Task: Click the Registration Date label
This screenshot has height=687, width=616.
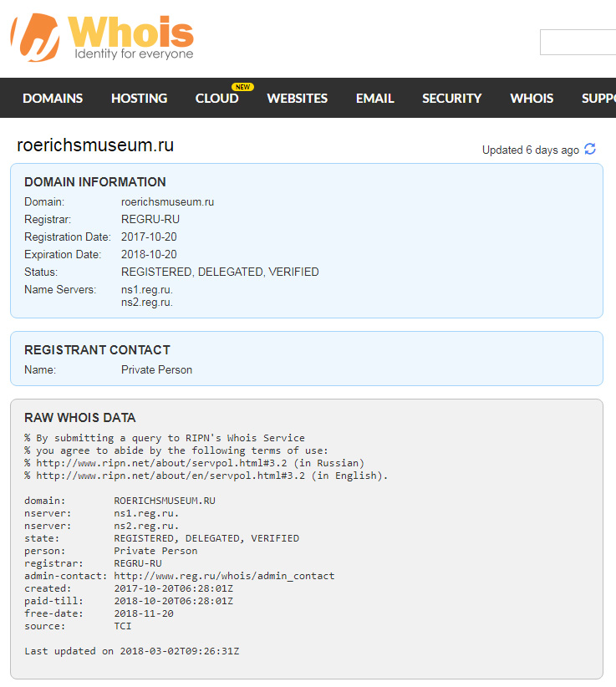Action: 68,237
